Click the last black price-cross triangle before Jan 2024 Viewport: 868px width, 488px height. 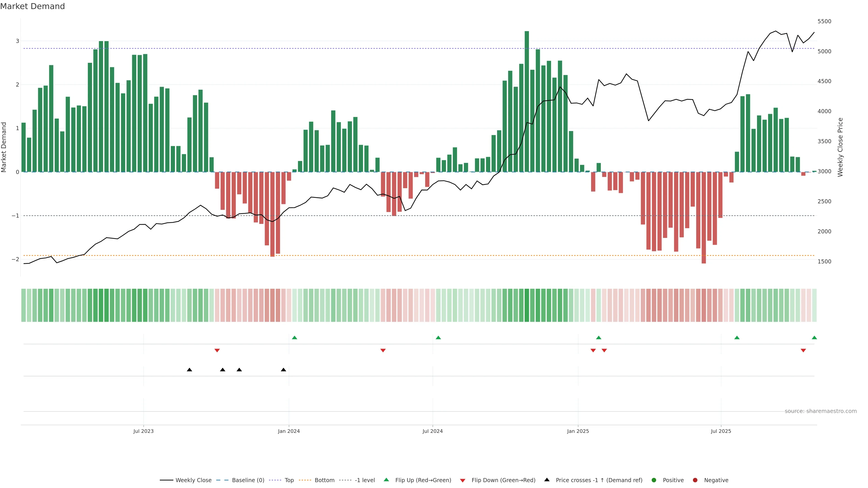click(283, 370)
